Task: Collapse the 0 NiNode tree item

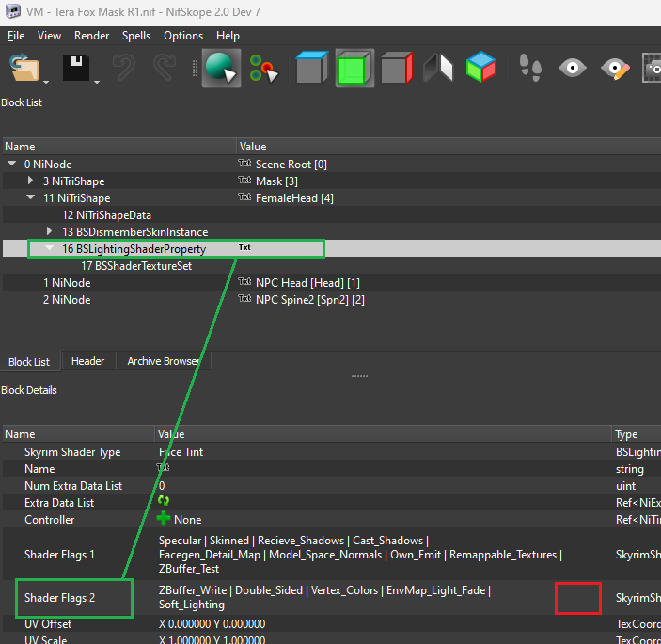Action: pos(12,164)
